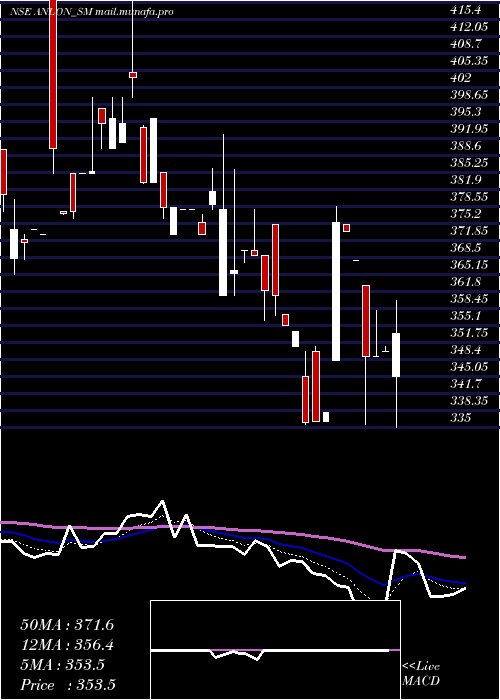Click the 391.95 price axis label
This screenshot has height=700, width=500.
point(468,129)
